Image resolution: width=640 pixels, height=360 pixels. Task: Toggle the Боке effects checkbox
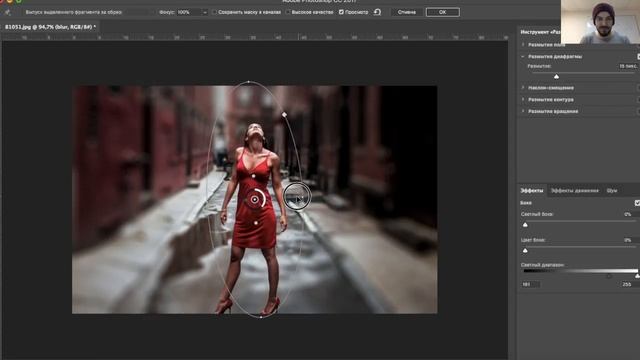637,203
